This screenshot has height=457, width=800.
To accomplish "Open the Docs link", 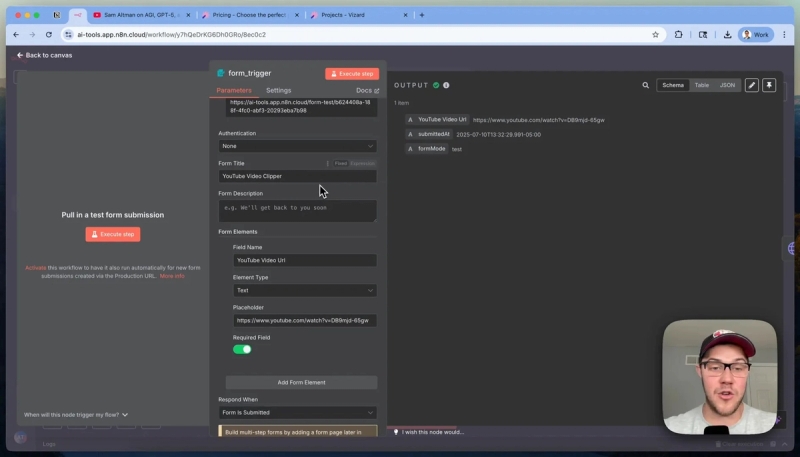I will [367, 90].
